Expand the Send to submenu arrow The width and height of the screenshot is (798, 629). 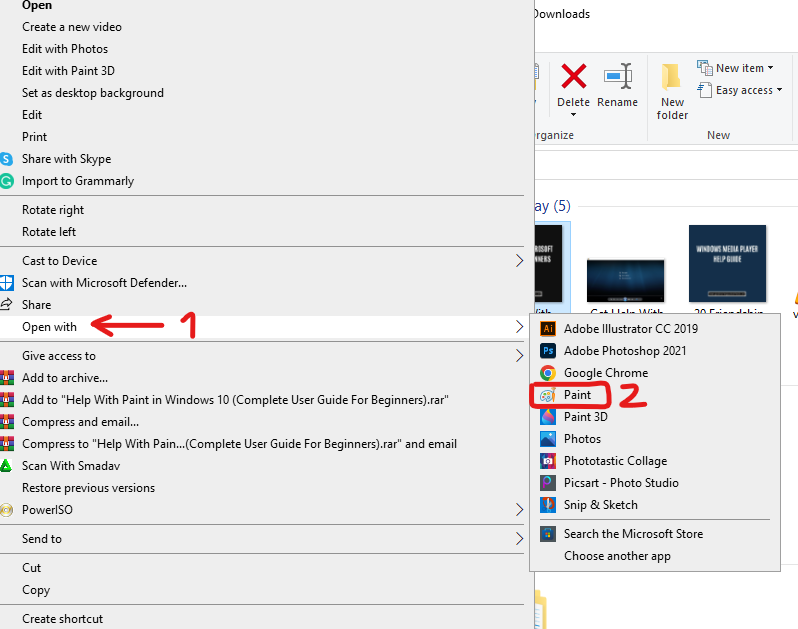tap(519, 538)
